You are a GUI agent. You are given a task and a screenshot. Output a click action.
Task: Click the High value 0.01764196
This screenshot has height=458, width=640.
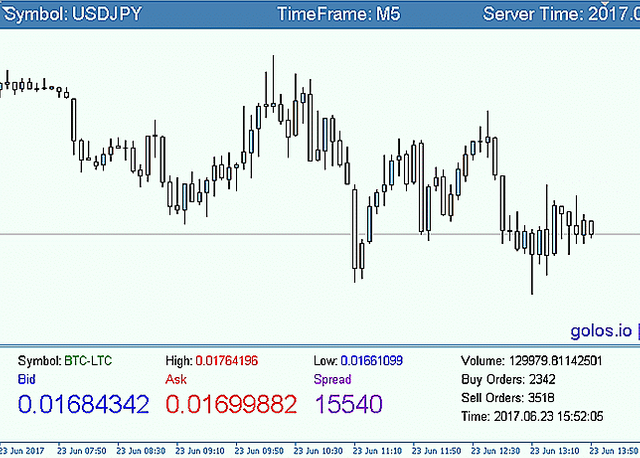click(x=227, y=361)
